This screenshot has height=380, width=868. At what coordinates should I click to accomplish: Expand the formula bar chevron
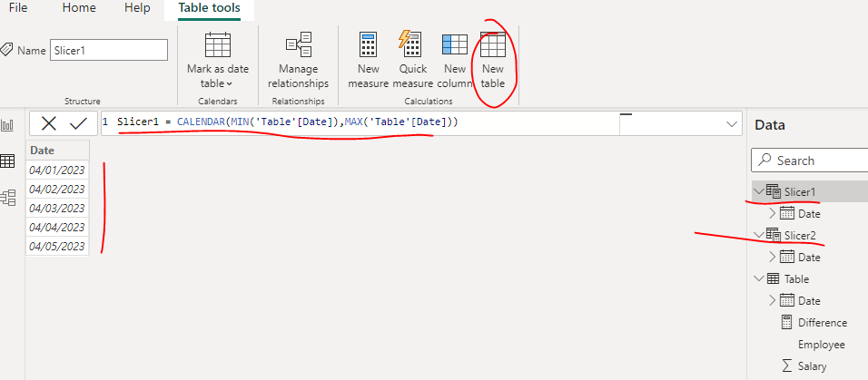tap(731, 125)
